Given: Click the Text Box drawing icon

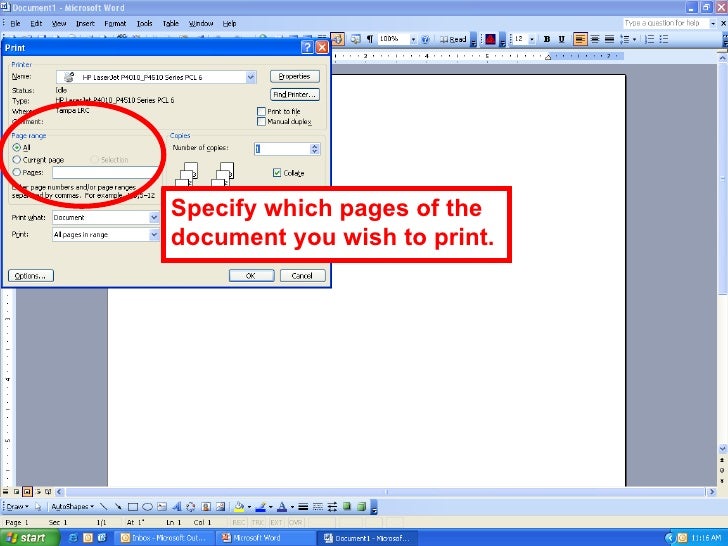Looking at the screenshot, I should click(162, 507).
